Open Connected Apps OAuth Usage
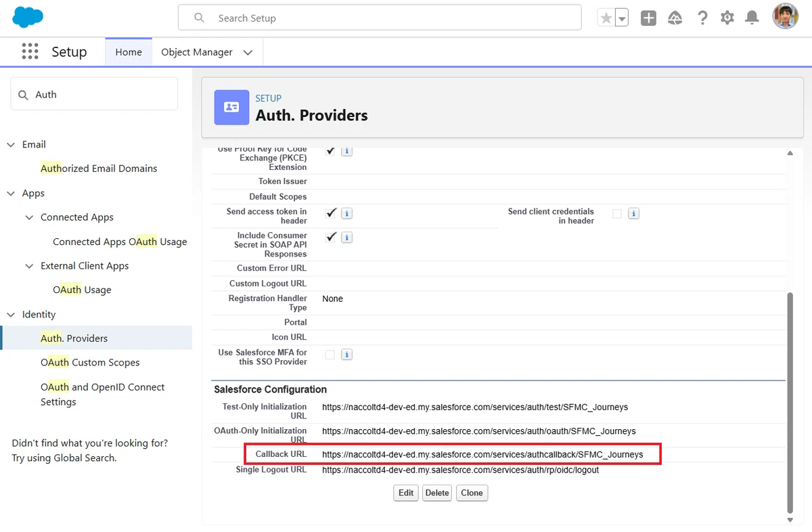 [x=120, y=242]
